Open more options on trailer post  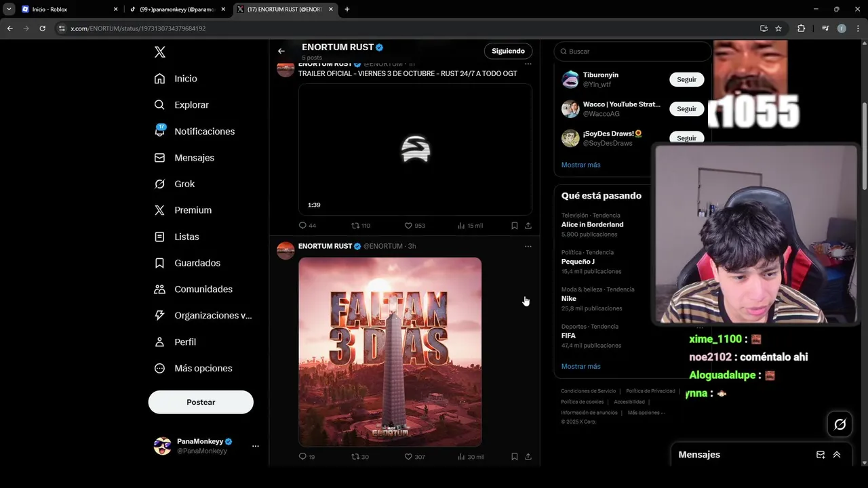pyautogui.click(x=528, y=64)
